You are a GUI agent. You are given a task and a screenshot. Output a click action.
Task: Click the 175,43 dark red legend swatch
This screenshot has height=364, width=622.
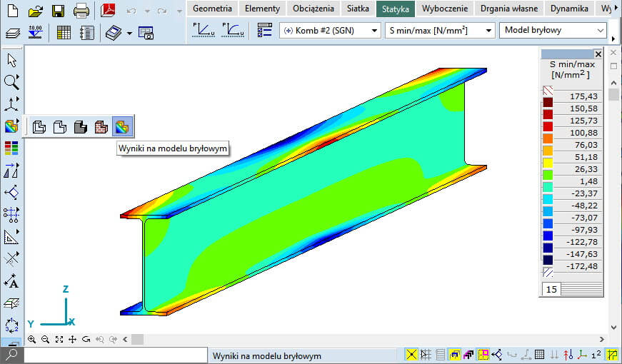point(548,103)
